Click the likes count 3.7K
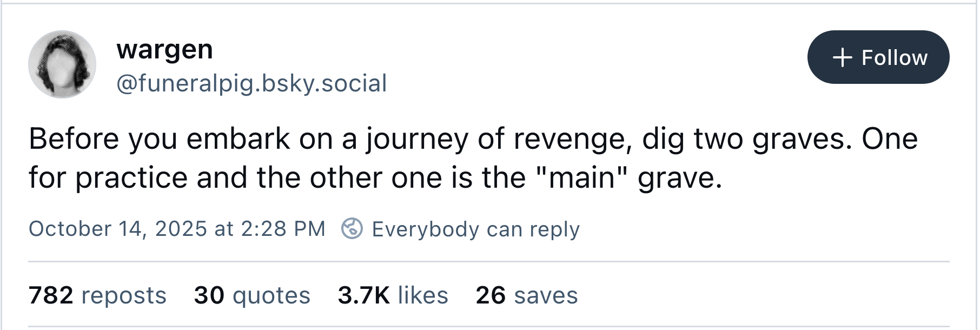The image size is (980, 330). (393, 295)
